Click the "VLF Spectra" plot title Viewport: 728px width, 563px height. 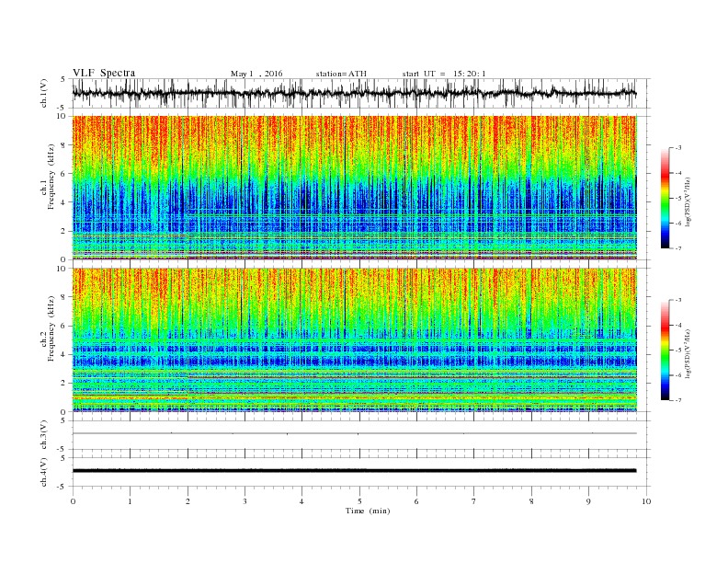104,73
